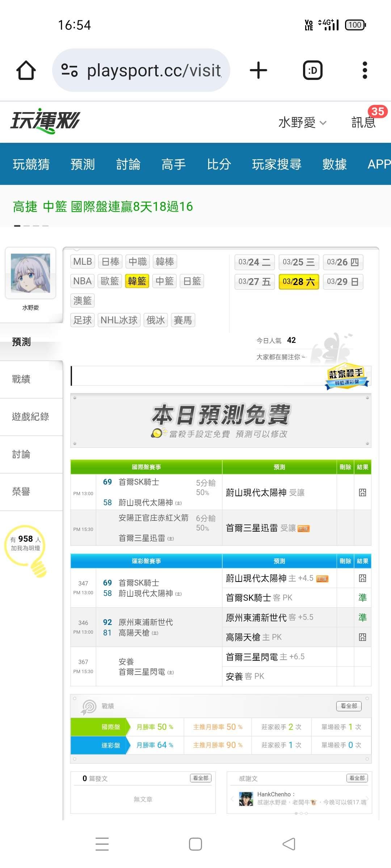
Task: Click prediction 原州東浦新世代 客 +5.5
Action: coord(269,617)
